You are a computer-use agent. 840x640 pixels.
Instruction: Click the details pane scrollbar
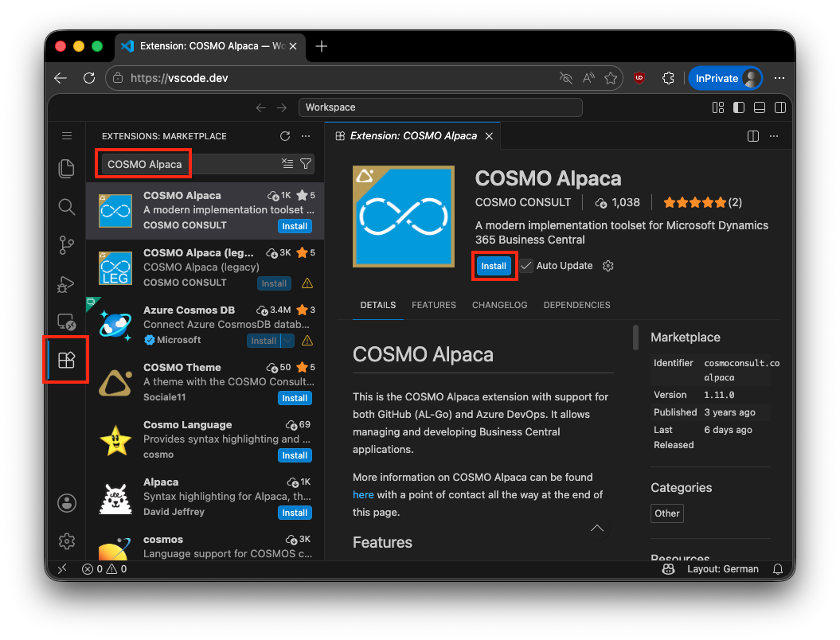tap(635, 338)
